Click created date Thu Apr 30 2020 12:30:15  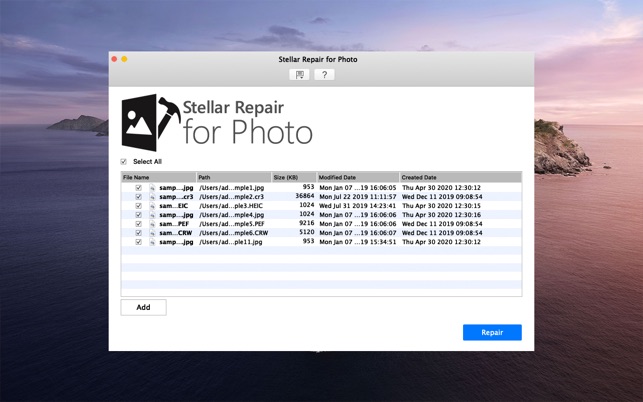click(x=441, y=206)
